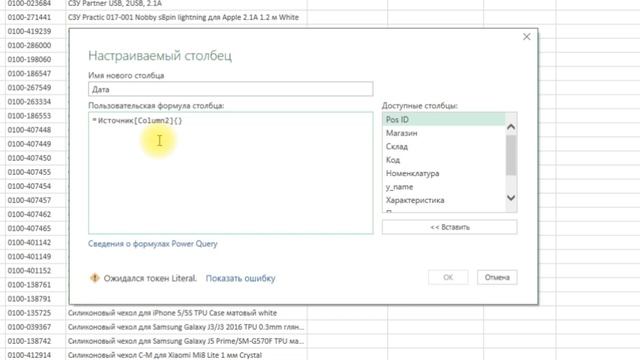The height and width of the screenshot is (360, 640).
Task: Select cell 0100-407449 in background table
Action: point(35,144)
